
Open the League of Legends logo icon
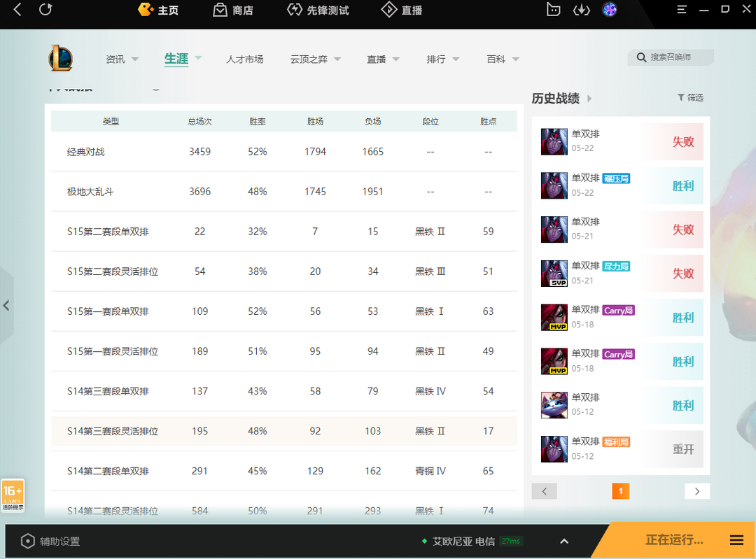click(x=60, y=58)
